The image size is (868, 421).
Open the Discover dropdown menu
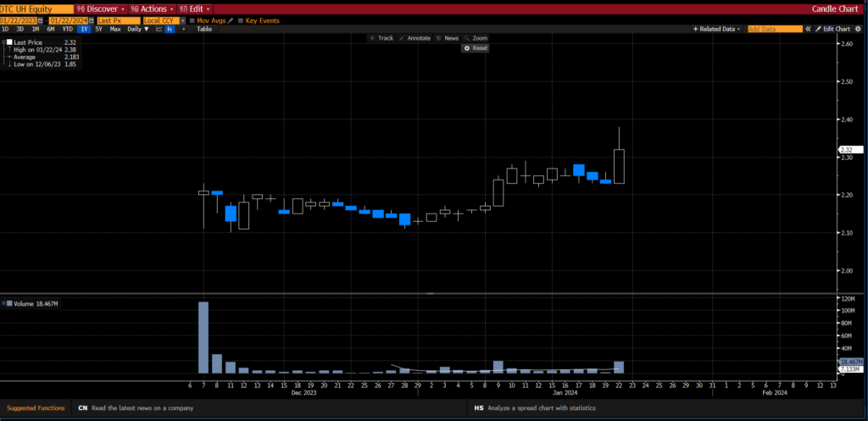coord(101,8)
